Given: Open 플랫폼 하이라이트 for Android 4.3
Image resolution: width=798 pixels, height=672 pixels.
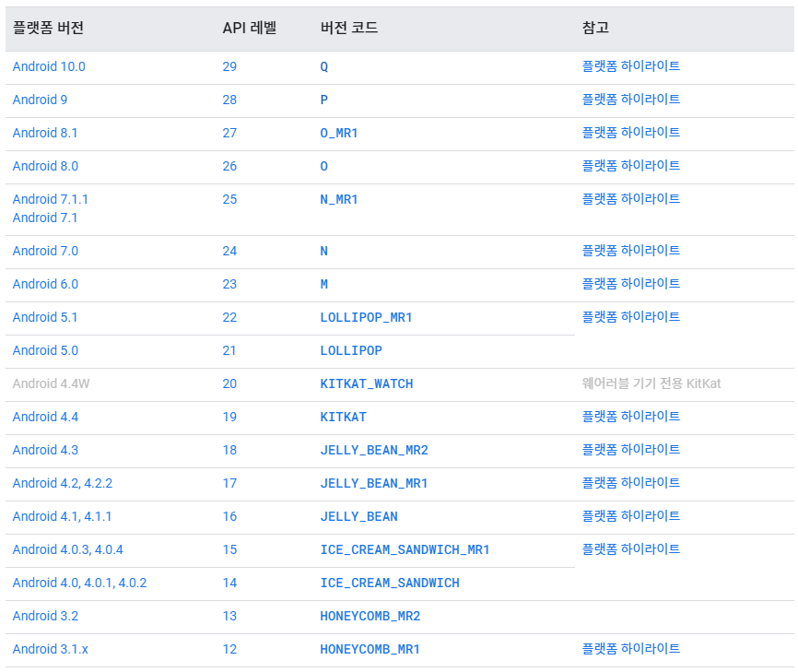Looking at the screenshot, I should coord(631,450).
